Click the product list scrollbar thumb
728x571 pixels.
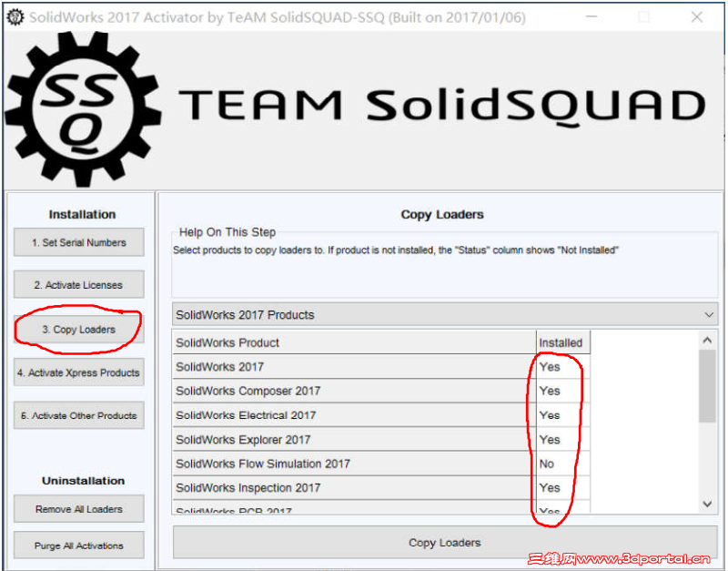(x=707, y=386)
